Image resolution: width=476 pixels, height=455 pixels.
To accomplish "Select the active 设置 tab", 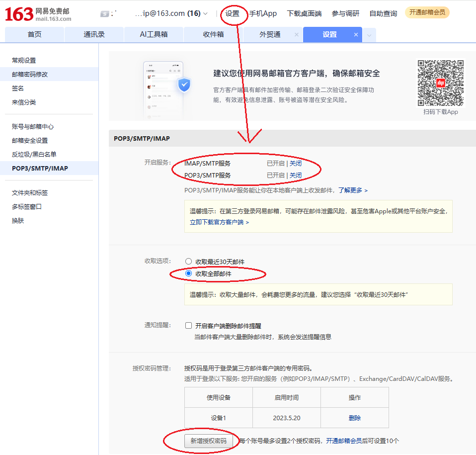I will click(330, 35).
